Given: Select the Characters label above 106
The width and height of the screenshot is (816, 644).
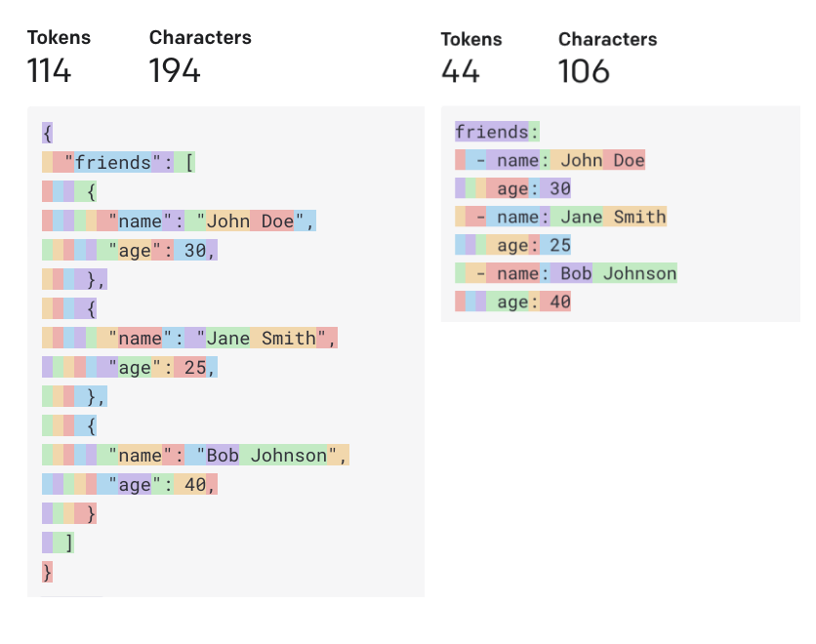Looking at the screenshot, I should point(607,40).
